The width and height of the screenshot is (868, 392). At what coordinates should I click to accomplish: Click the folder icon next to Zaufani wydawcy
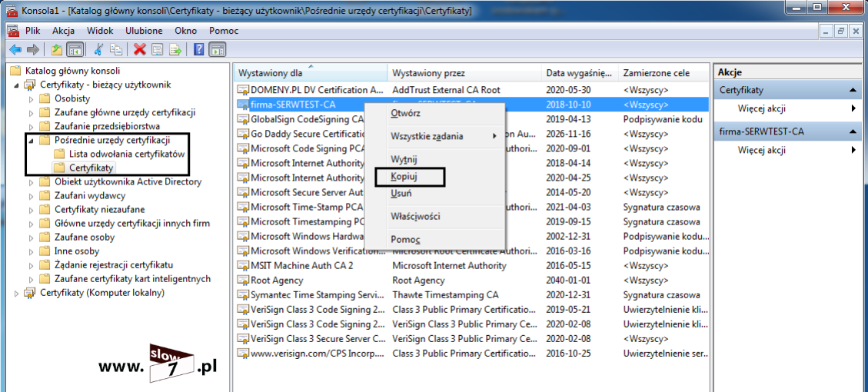[x=45, y=195]
